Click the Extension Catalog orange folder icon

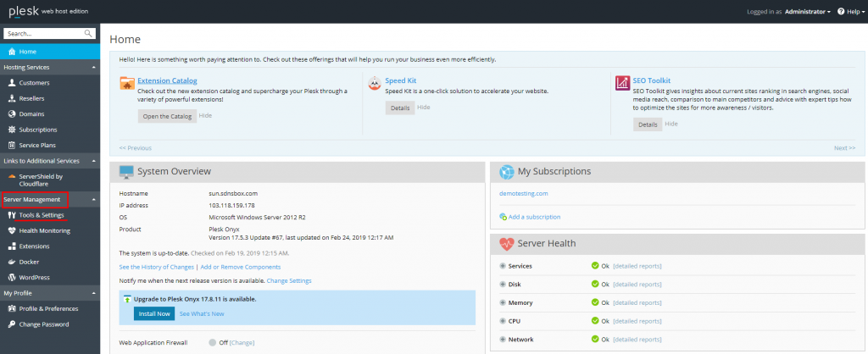(126, 83)
